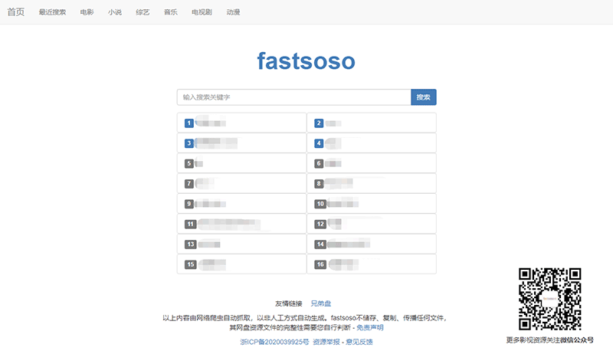Open the 意见反馈 feedback link
The width and height of the screenshot is (613, 364).
359,342
